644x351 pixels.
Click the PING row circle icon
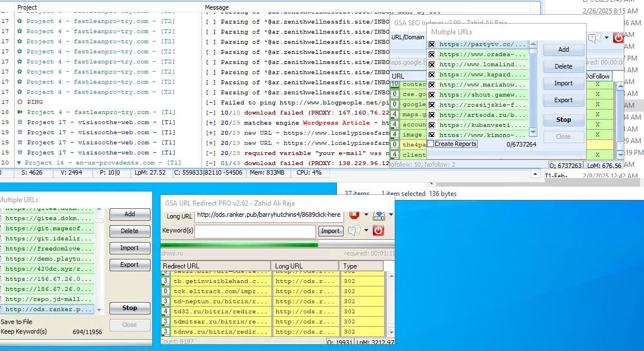20,102
